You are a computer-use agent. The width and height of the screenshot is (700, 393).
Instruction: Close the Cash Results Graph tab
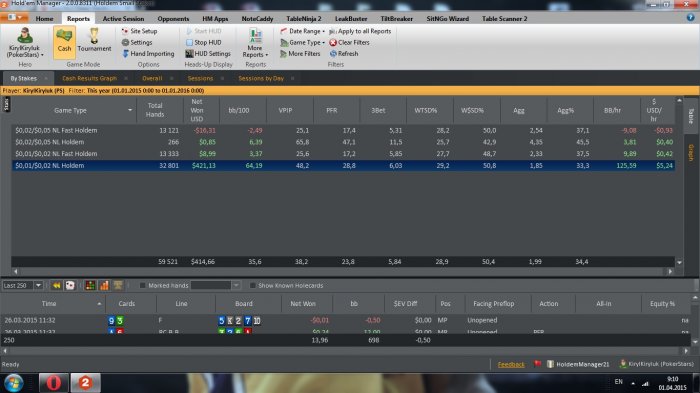pyautogui.click(x=126, y=78)
